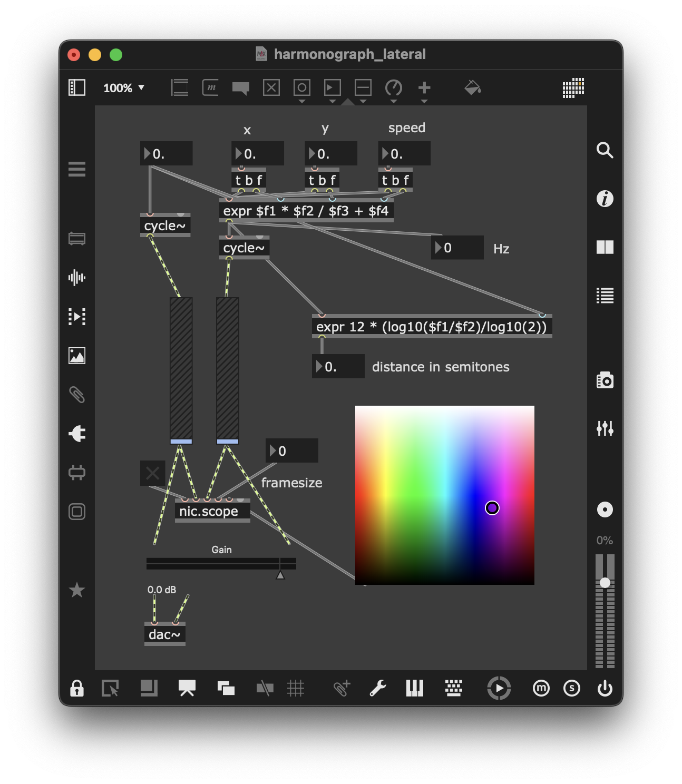Open the presentation mode icon
The image size is (682, 784).
(187, 688)
